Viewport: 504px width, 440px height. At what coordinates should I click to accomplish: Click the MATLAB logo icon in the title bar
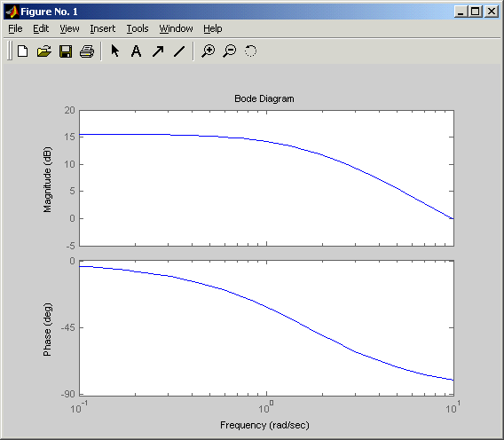12,12
